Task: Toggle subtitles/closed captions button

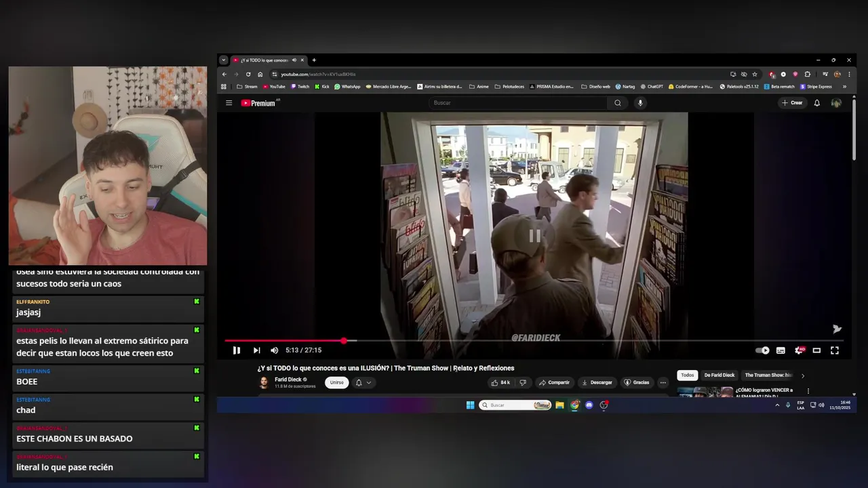Action: pos(781,350)
